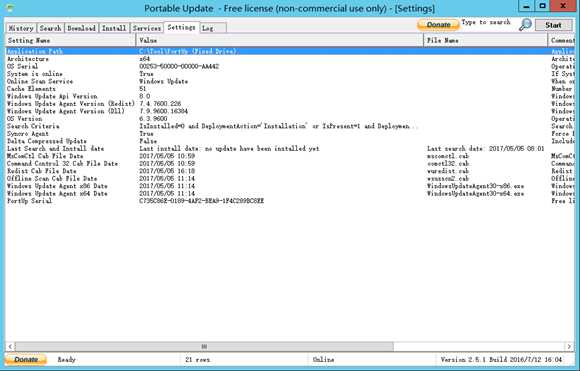Click the horizontal scrollbar thumb
The width and height of the screenshot is (580, 371).
pos(204,347)
